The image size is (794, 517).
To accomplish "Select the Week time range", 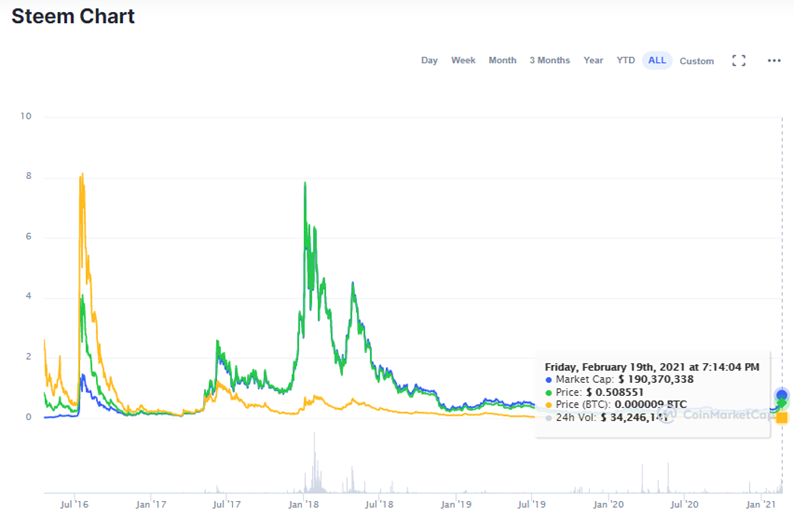I will coord(463,60).
